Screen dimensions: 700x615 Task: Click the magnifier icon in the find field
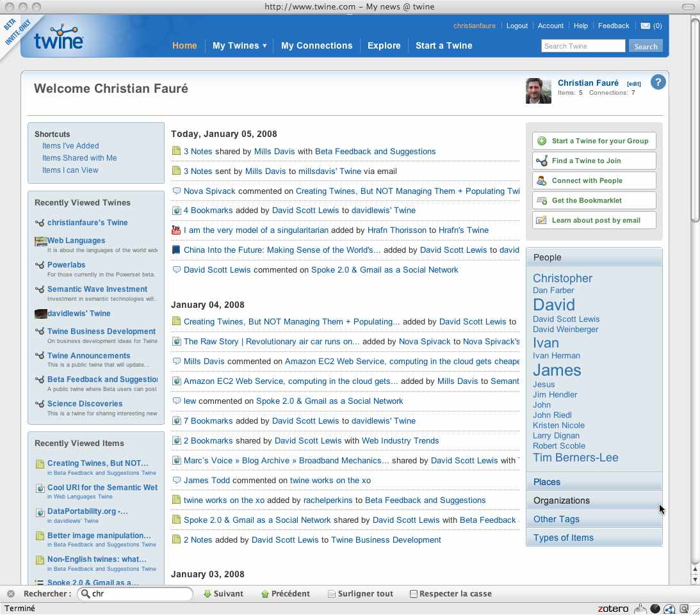coord(85,594)
